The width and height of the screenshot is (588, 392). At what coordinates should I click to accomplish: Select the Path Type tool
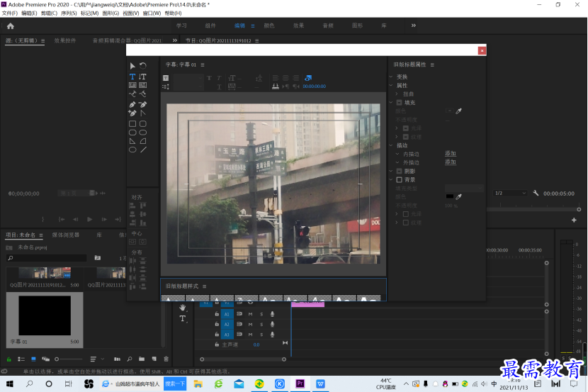(x=132, y=94)
